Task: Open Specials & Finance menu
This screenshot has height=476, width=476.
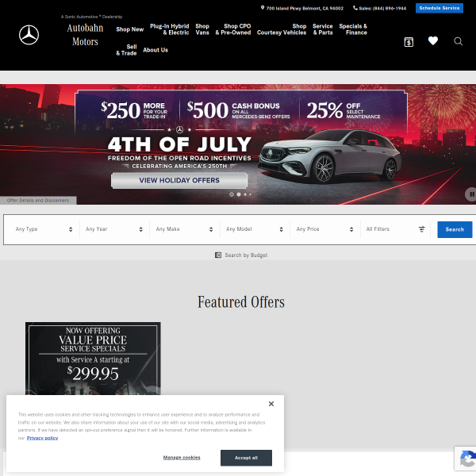Action: 353,29
